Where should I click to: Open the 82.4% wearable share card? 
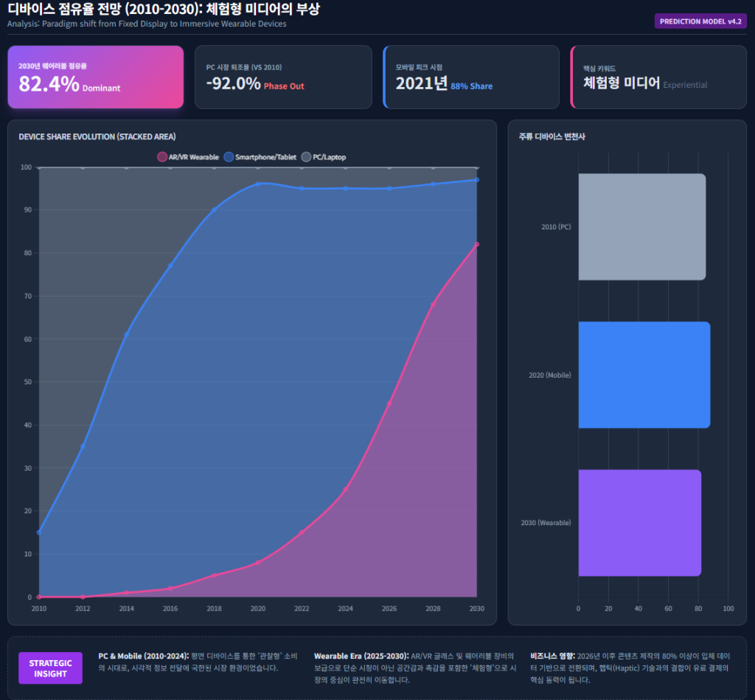pos(96,77)
